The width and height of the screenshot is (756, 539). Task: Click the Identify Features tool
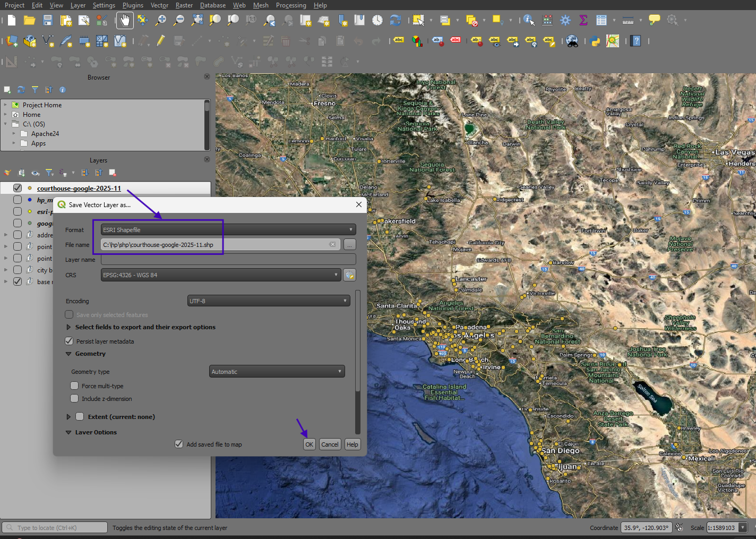click(528, 20)
